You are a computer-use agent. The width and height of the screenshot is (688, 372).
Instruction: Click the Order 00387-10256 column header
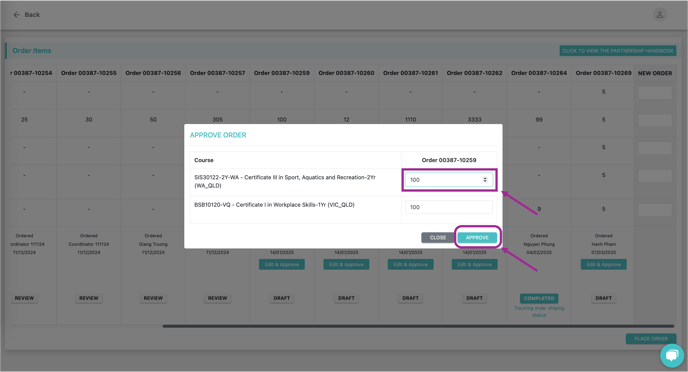click(x=153, y=73)
